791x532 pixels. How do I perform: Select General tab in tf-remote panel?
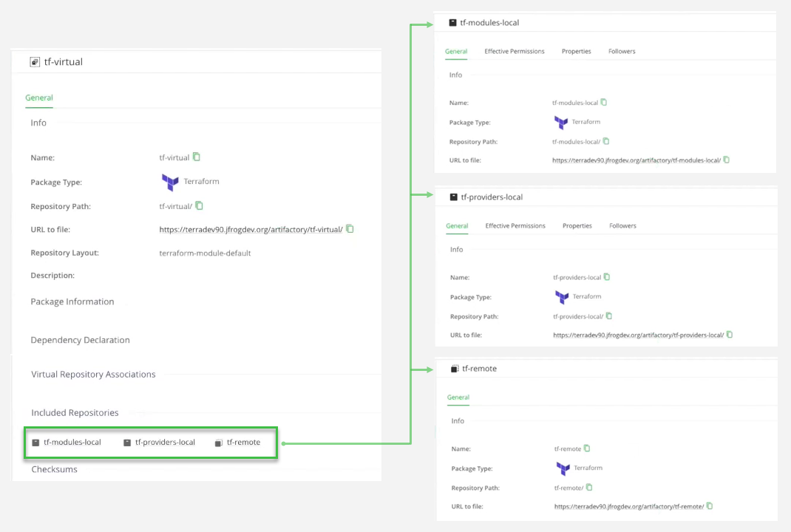click(458, 398)
